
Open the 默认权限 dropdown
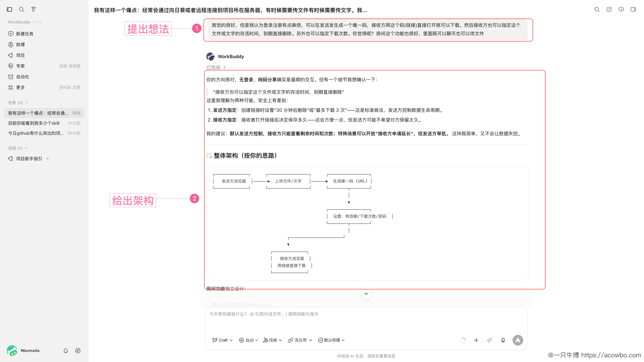click(332, 340)
